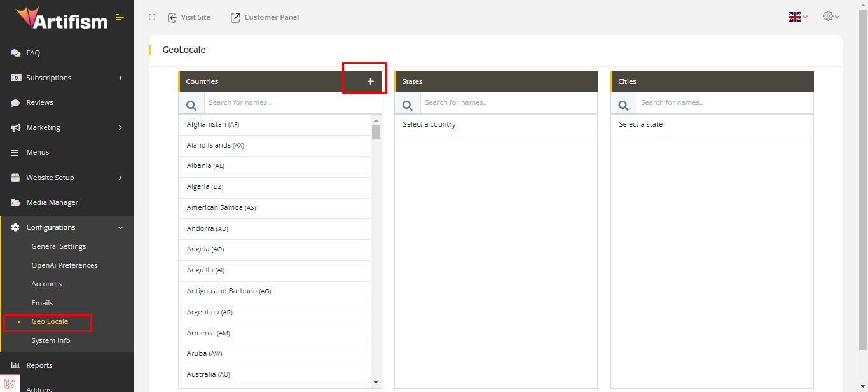Click the States search magnifier icon
Image resolution: width=868 pixels, height=392 pixels.
(x=408, y=103)
